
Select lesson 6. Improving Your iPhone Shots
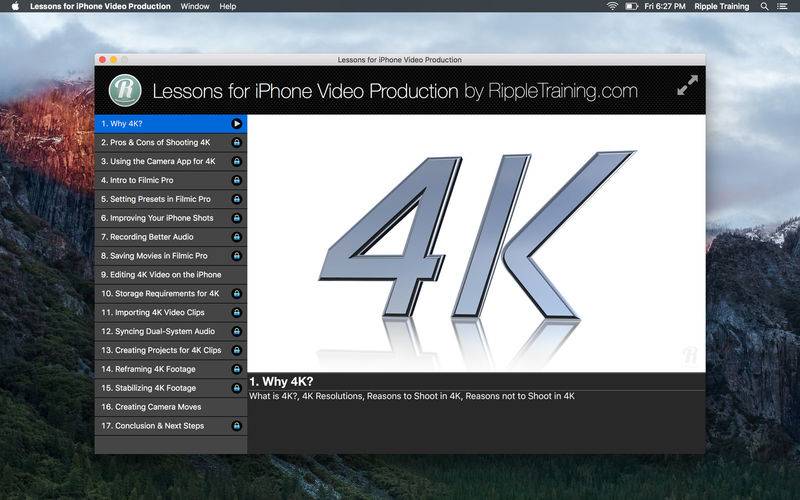[170, 218]
